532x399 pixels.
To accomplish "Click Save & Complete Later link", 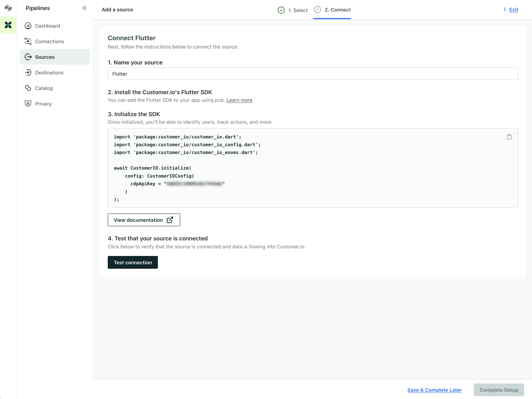I will (x=434, y=390).
